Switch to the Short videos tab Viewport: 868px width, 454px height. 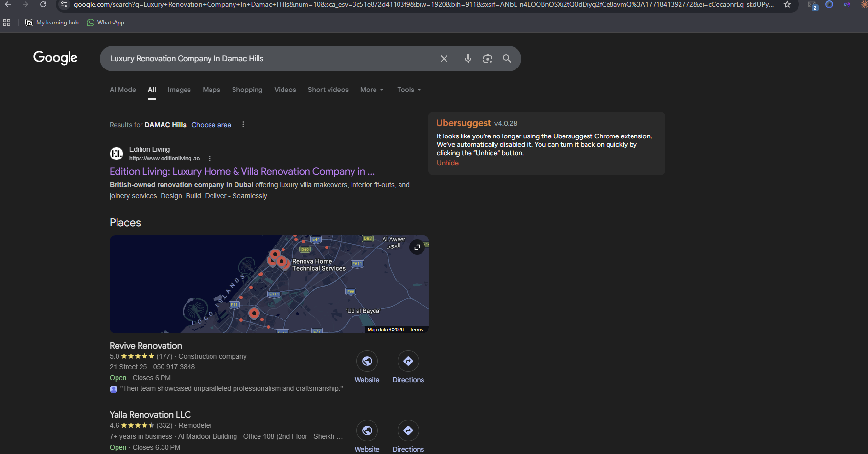tap(328, 90)
